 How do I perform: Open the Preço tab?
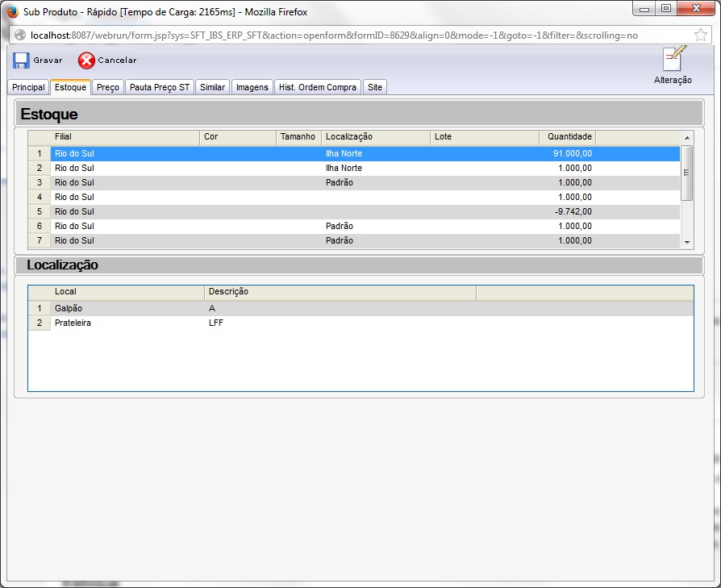[108, 87]
